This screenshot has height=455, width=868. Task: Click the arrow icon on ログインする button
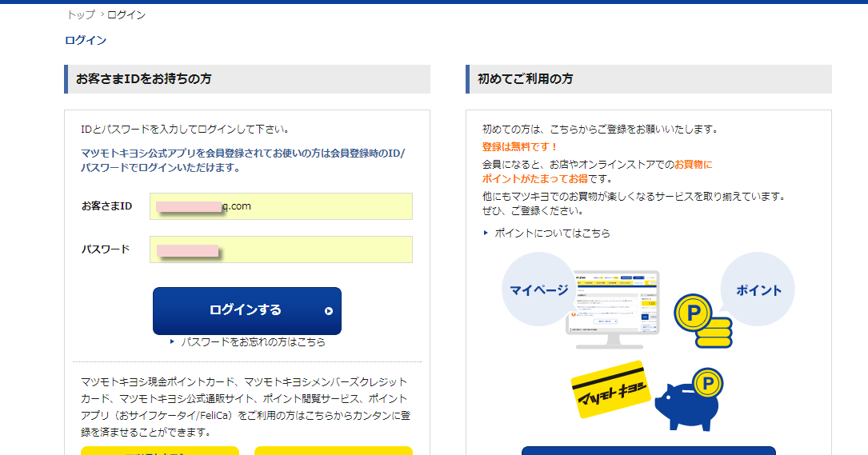328,311
